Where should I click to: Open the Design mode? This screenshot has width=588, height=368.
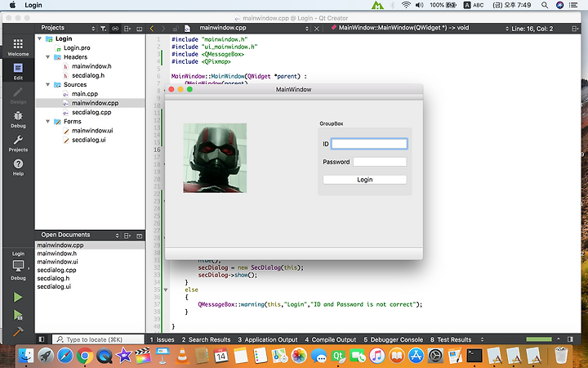(x=18, y=96)
